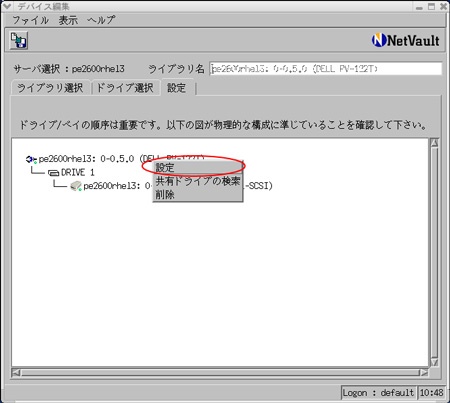Choose 共有ドライブの検索 from the context menu
450x403 pixels.
coord(198,181)
